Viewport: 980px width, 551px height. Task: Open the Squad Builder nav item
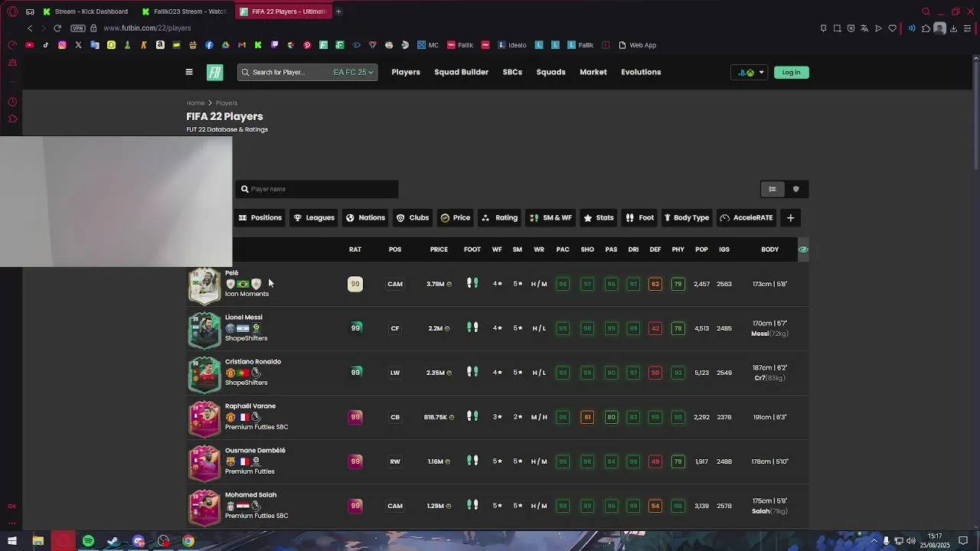[461, 72]
